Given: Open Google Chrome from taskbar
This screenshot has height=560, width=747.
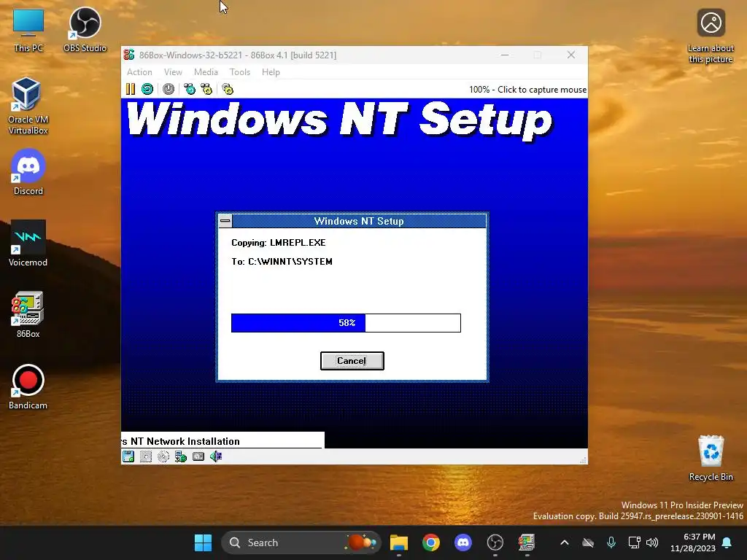Looking at the screenshot, I should (430, 542).
